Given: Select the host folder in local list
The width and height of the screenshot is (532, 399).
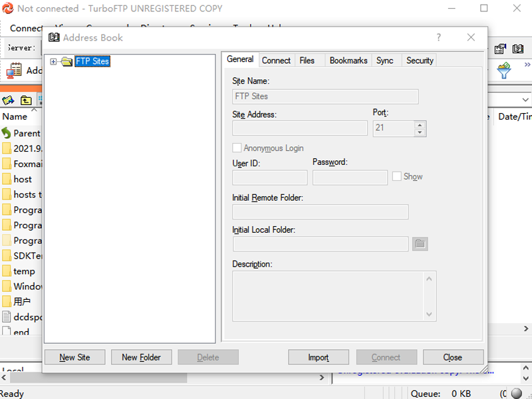Looking at the screenshot, I should click(x=17, y=179).
